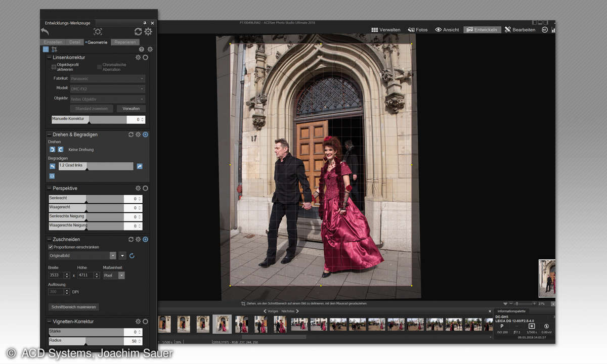607x364 pixels.
Task: Uncheck Proportionen einschränken
Action: [x=51, y=247]
